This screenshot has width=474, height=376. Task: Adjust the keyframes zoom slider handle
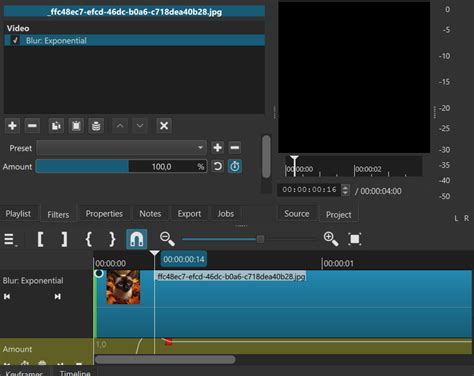pyautogui.click(x=260, y=239)
